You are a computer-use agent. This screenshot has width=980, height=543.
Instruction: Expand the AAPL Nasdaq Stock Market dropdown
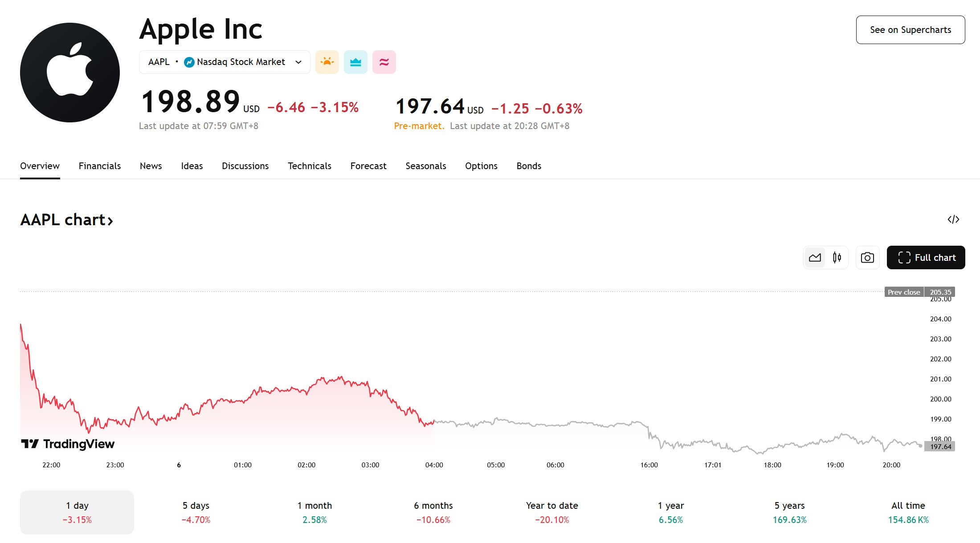(x=225, y=62)
